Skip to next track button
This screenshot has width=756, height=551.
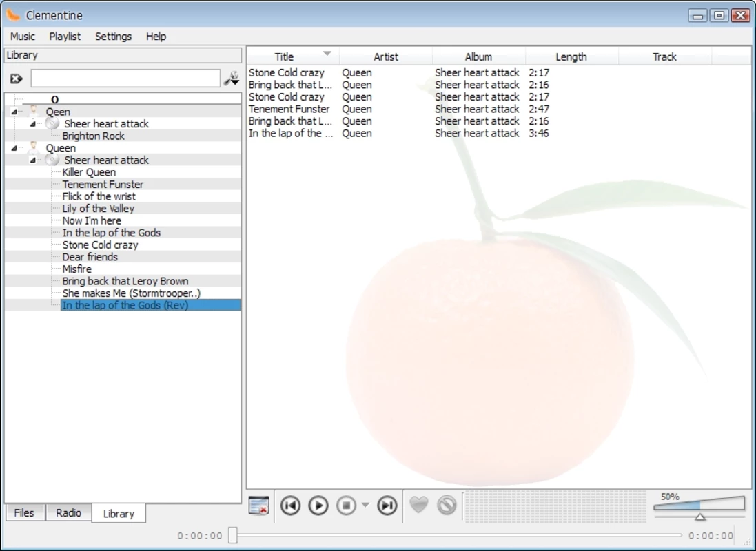pos(387,506)
